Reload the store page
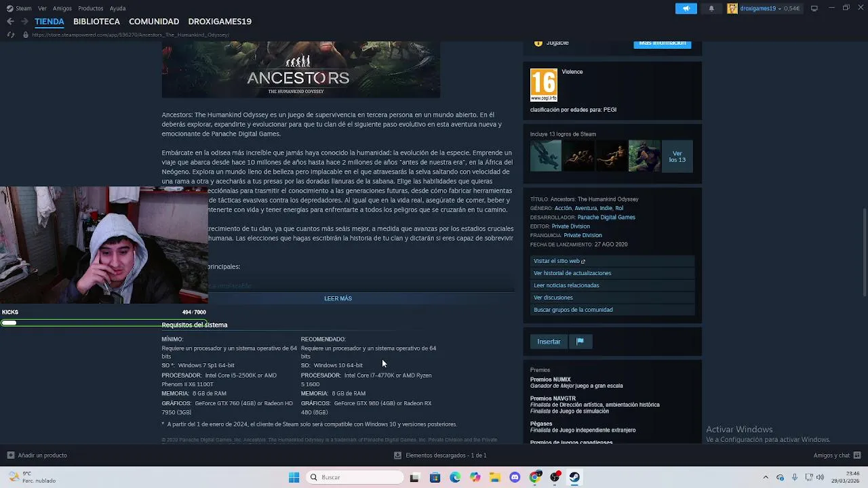The height and width of the screenshot is (488, 868). click(x=10, y=35)
